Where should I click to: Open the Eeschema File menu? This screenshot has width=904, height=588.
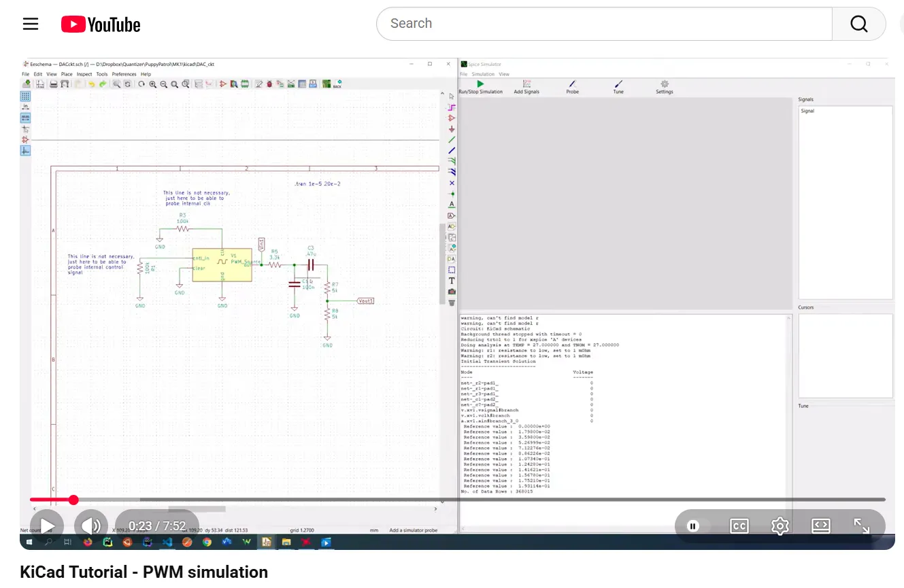pyautogui.click(x=26, y=74)
